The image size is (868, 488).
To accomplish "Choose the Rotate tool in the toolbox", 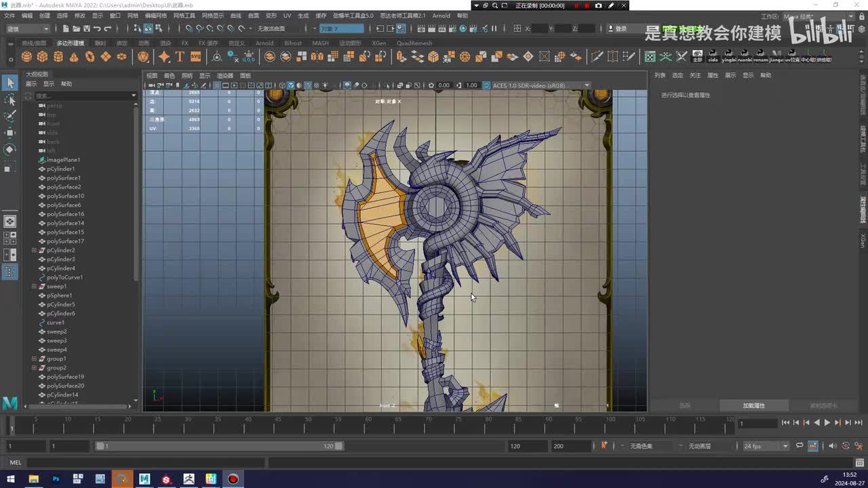I will (10, 149).
